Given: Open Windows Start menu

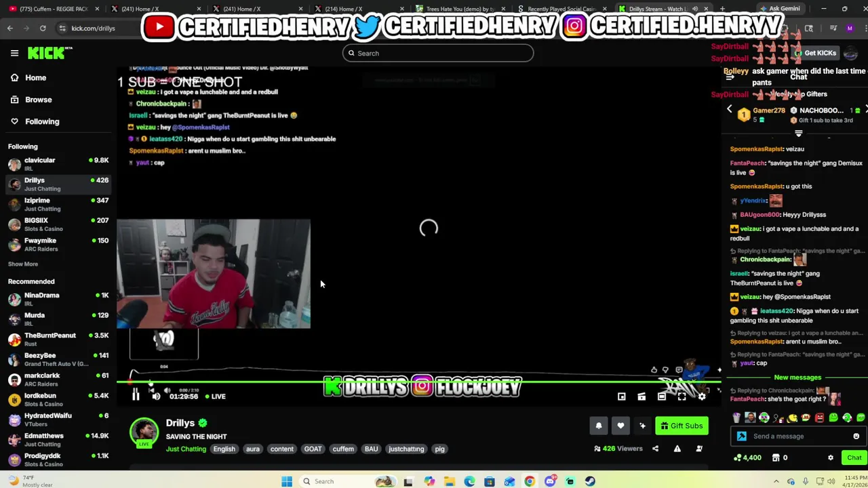Looking at the screenshot, I should point(287,481).
